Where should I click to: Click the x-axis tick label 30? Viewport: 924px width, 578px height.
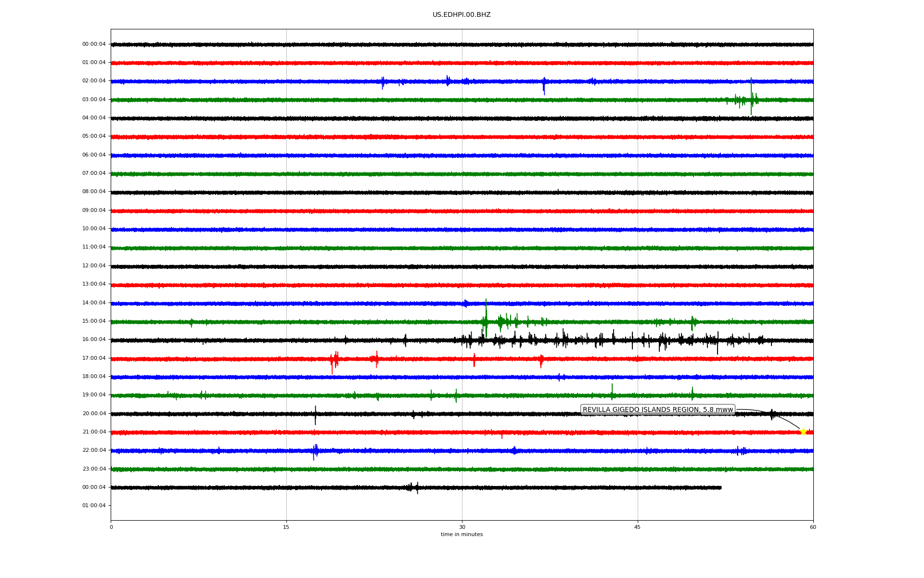(462, 527)
